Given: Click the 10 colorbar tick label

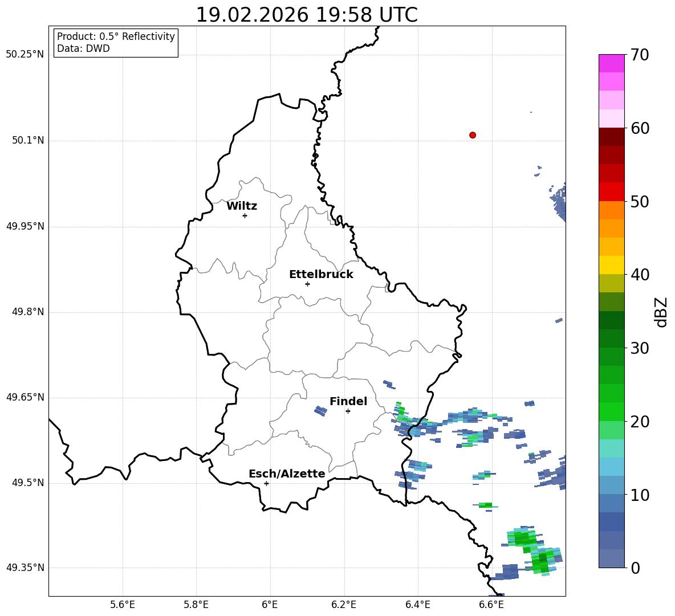Looking at the screenshot, I should (640, 495).
